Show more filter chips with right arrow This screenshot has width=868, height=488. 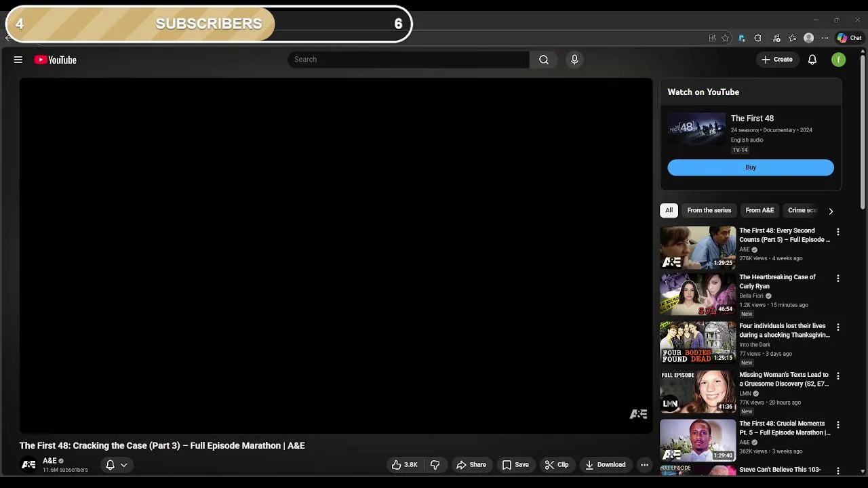831,211
